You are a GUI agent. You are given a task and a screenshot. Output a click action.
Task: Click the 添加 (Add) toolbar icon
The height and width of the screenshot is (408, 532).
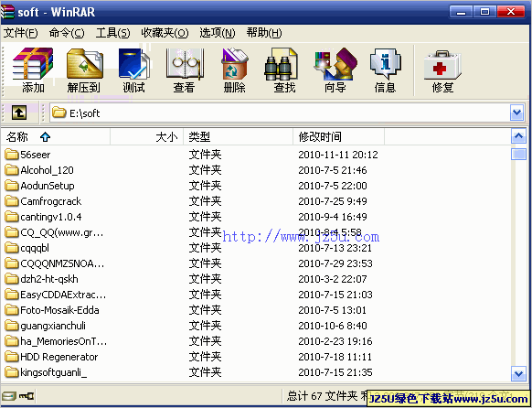click(x=33, y=64)
